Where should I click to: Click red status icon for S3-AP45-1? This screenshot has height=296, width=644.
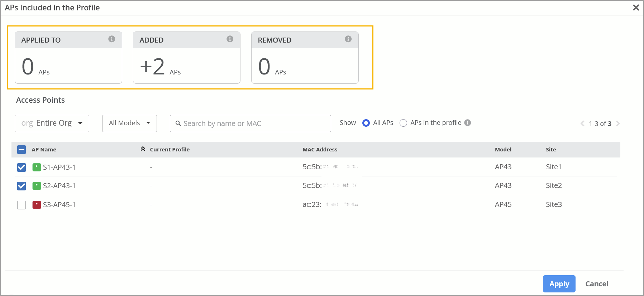[37, 205]
